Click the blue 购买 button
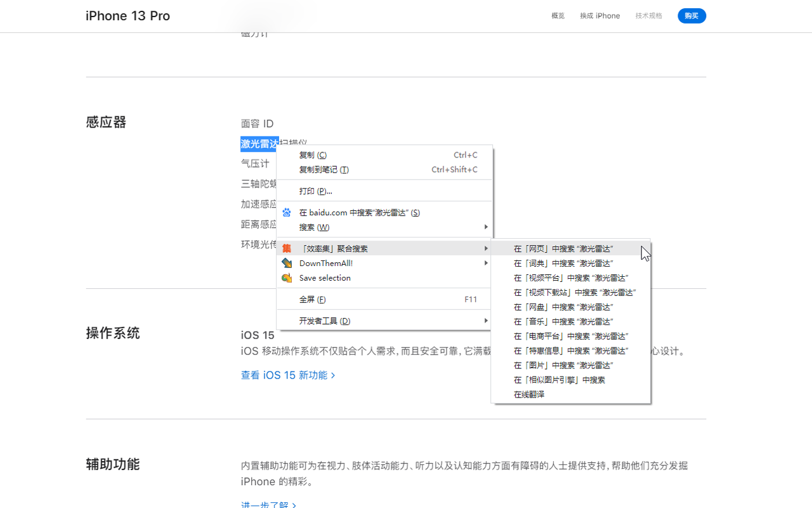The image size is (812, 508). pos(691,16)
